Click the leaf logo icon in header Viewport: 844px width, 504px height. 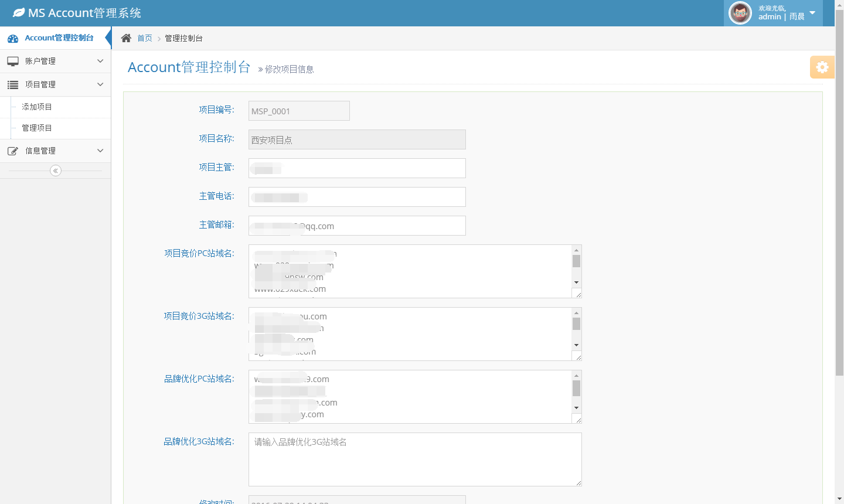[19, 12]
